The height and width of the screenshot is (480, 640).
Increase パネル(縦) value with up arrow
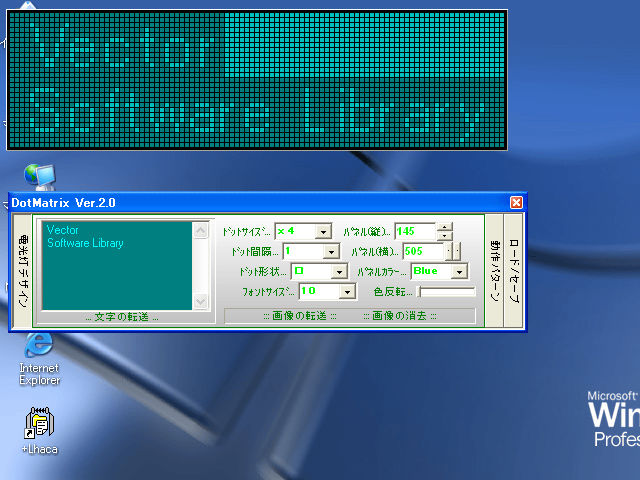coord(444,227)
